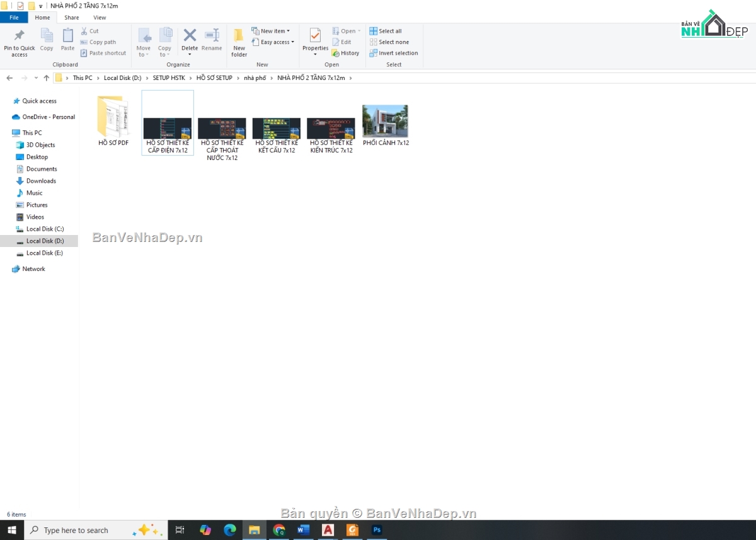Expand the Easy access dropdown

(x=273, y=42)
